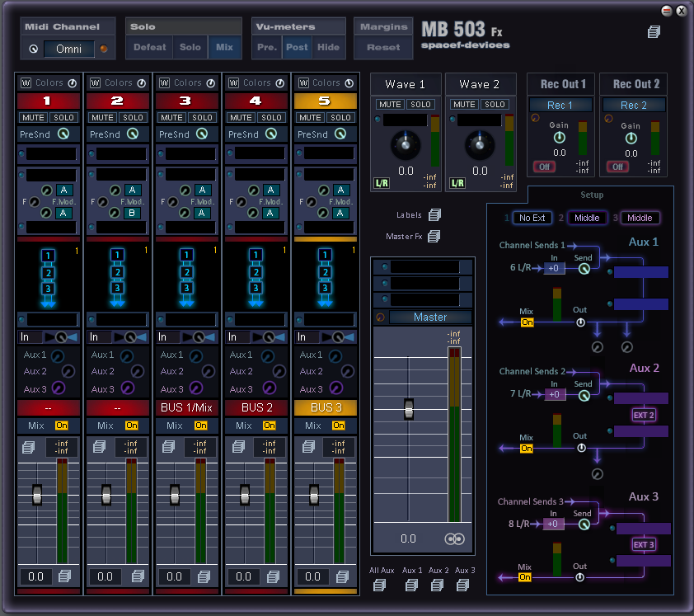Image resolution: width=694 pixels, height=616 pixels.
Task: Click the pages icon beside channel 3 value 0.0
Action: [x=204, y=576]
